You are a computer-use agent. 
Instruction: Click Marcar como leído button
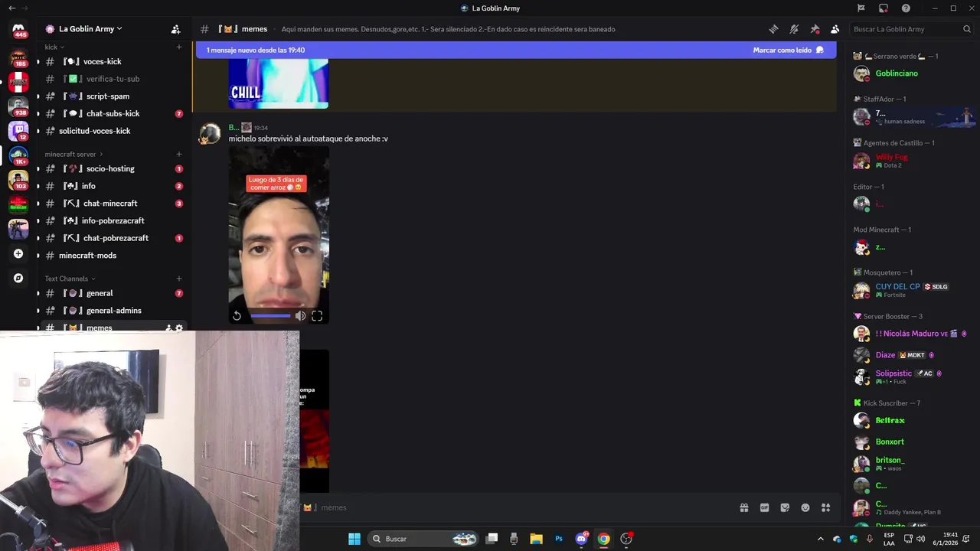tap(788, 50)
